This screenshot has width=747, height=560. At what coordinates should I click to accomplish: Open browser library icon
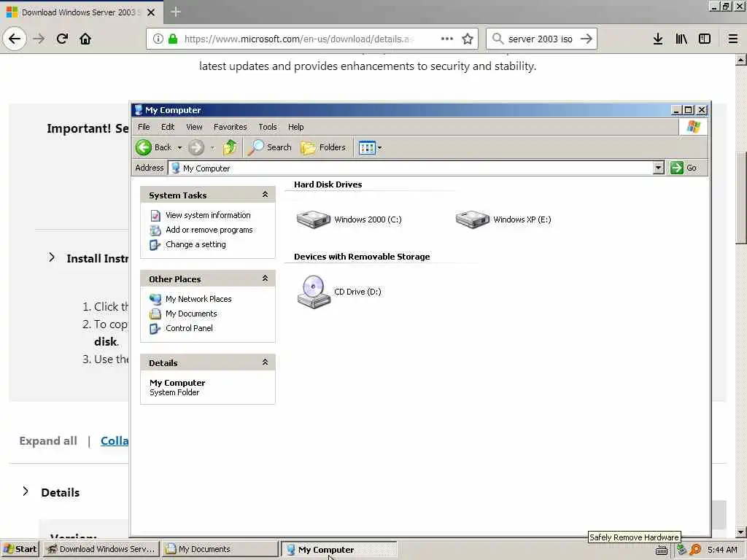coord(681,39)
